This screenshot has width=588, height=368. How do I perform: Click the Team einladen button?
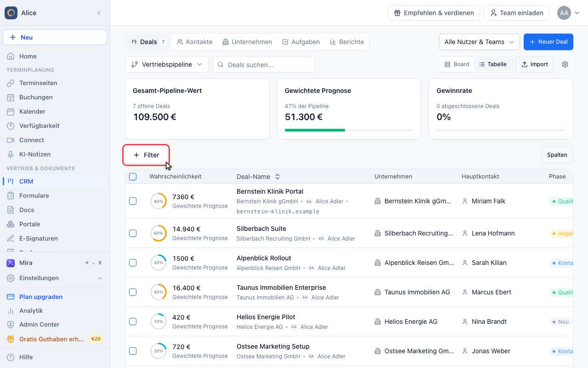516,13
